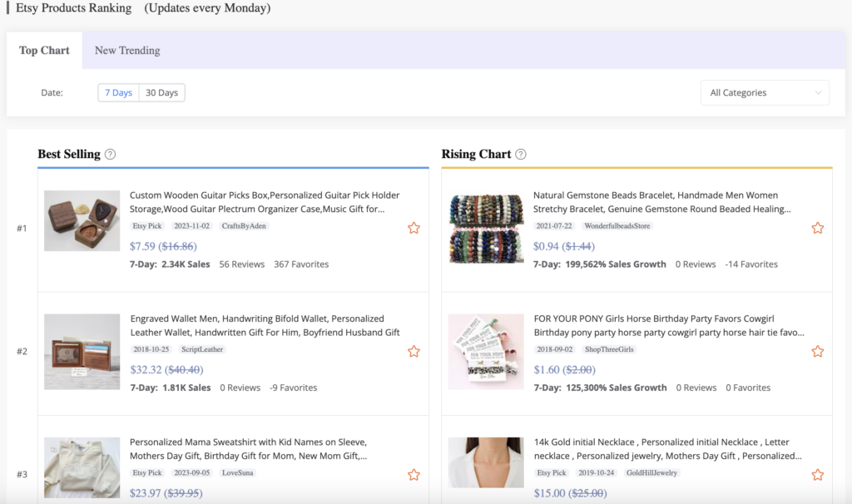Open the Personalized Mama Sweatshirt listing title
The image size is (852, 504).
(x=248, y=448)
